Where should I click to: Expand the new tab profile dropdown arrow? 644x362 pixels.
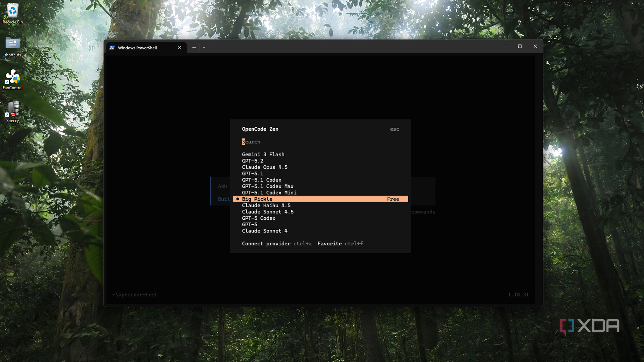(x=204, y=48)
